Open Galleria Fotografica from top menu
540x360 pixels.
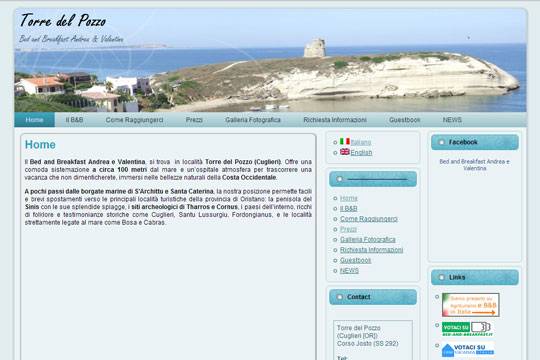[x=253, y=120]
